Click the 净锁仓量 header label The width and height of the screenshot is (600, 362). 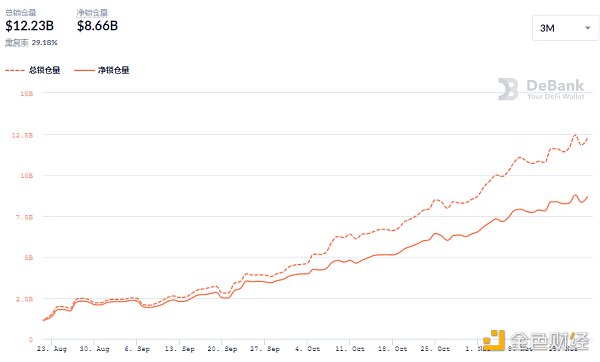pos(92,13)
